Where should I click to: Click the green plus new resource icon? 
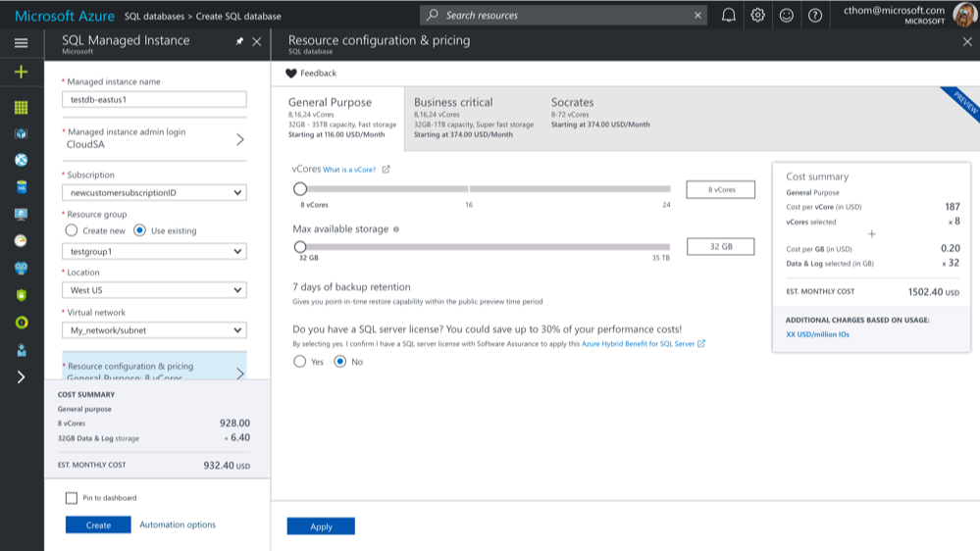pos(22,72)
